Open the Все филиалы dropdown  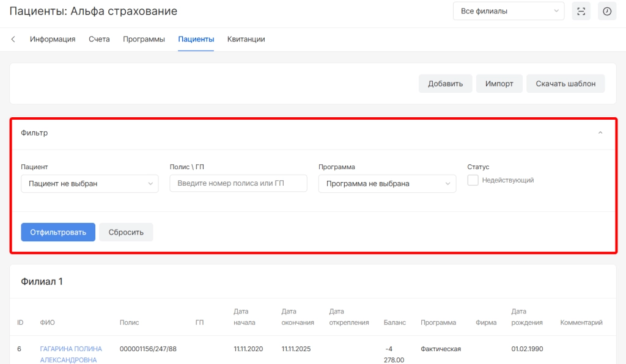click(x=509, y=11)
